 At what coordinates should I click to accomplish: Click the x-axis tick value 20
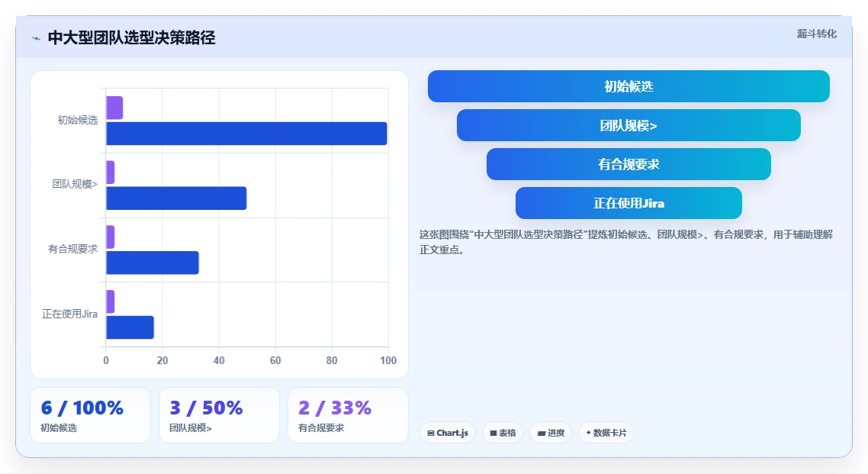[162, 360]
